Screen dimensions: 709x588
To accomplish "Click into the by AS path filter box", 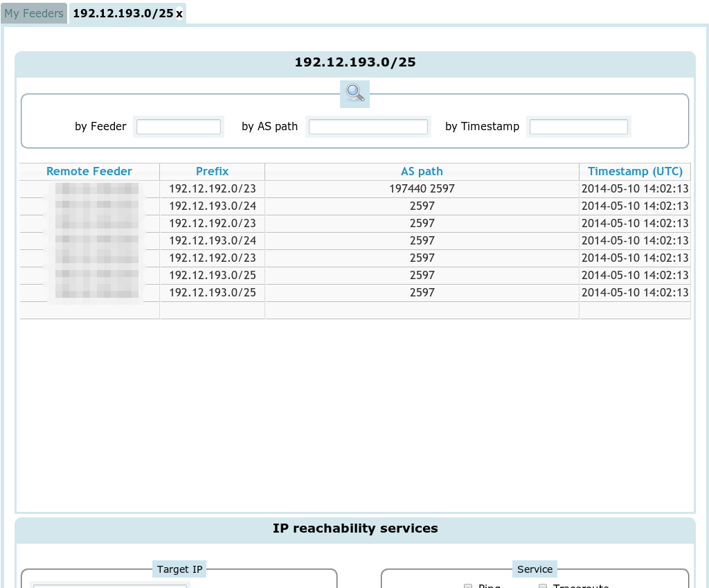I will [368, 127].
